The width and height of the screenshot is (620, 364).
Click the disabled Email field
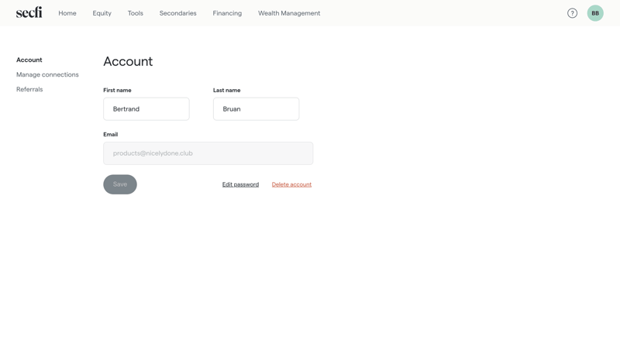click(208, 153)
